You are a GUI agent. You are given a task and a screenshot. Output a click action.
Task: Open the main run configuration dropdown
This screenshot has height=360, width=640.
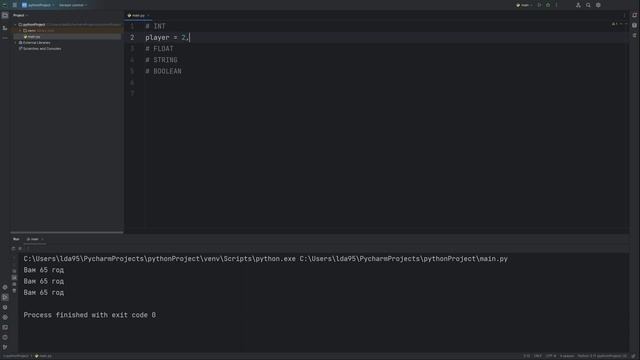coord(524,5)
